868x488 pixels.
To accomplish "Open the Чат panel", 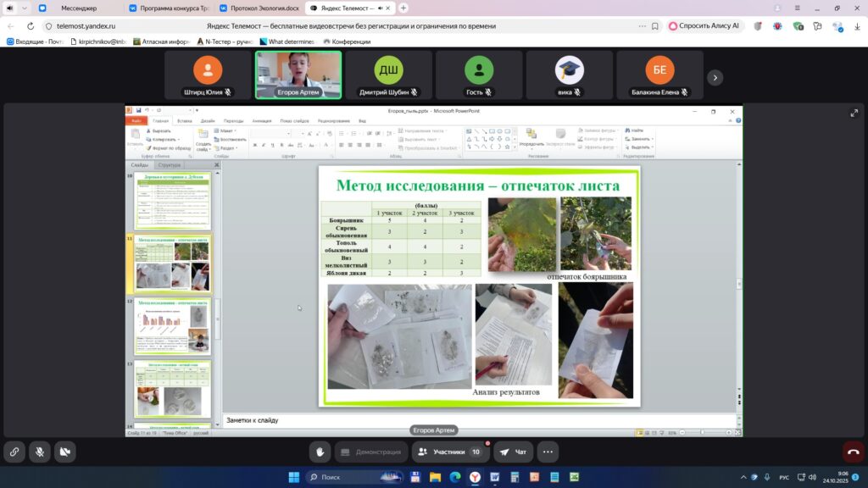I will tap(514, 452).
